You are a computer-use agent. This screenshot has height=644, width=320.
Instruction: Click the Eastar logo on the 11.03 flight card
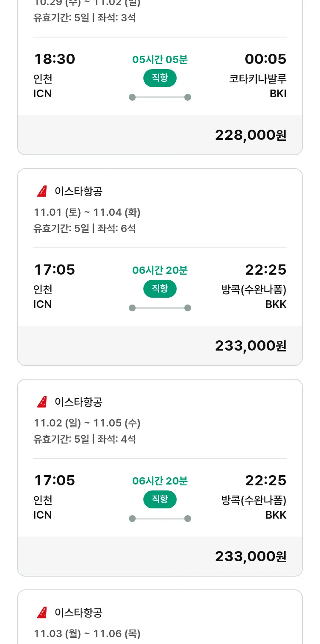[42, 613]
